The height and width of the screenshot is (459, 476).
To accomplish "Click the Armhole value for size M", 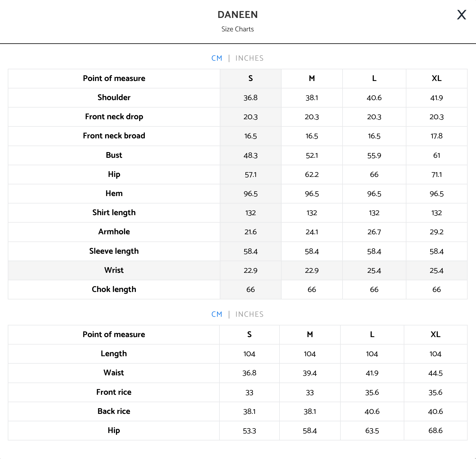I will (x=312, y=232).
